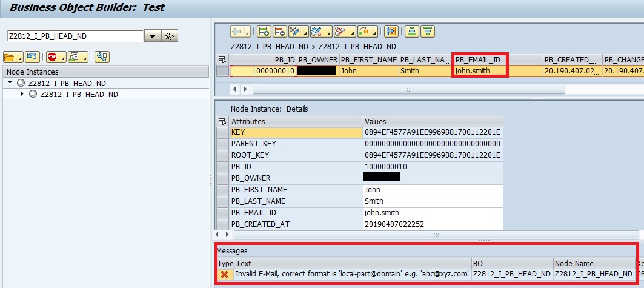Click the instance table's horizontal scrollbar thumb
644x288 pixels.
coord(409,89)
